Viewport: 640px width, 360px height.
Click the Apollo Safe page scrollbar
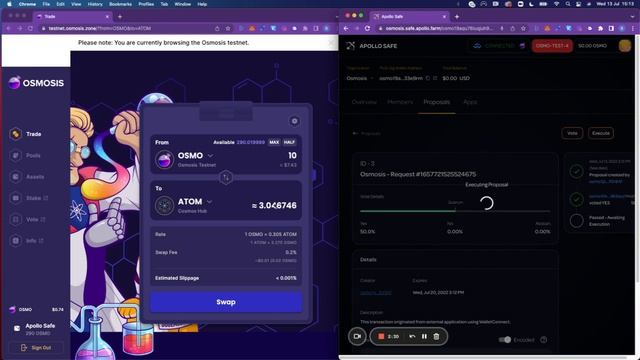pyautogui.click(x=637, y=159)
